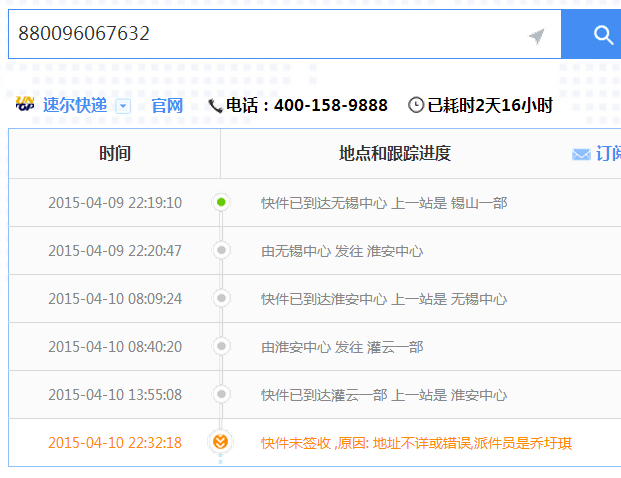Image resolution: width=621 pixels, height=478 pixels.
Task: Click the 订阅 subscribe link
Action: pyautogui.click(x=608, y=154)
